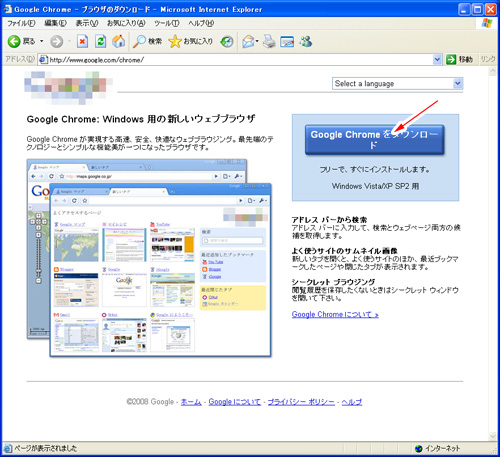The width and height of the screenshot is (500, 457).
Task: Open the Messenger people icon
Action: 305,41
